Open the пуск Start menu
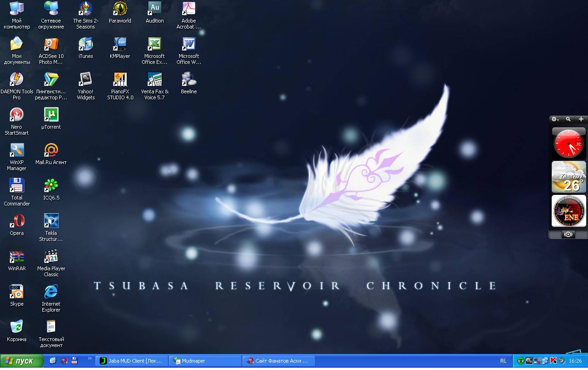Image resolution: width=588 pixels, height=370 pixels. pos(22,361)
